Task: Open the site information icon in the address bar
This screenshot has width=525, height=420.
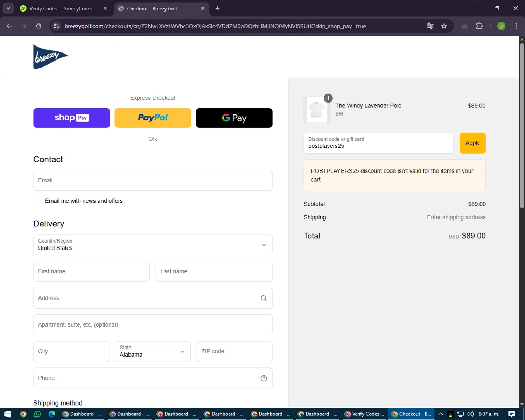Action: pyautogui.click(x=56, y=26)
